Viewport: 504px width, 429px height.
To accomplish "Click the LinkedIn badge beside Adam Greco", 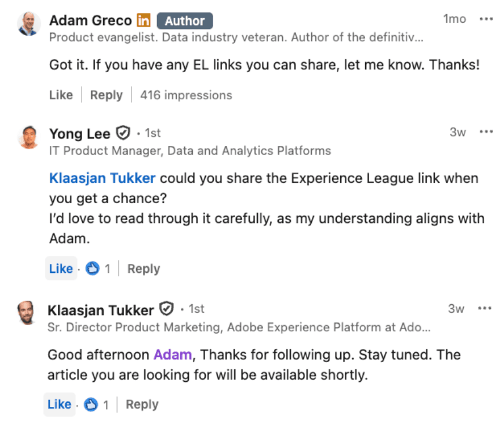I will coord(143,21).
